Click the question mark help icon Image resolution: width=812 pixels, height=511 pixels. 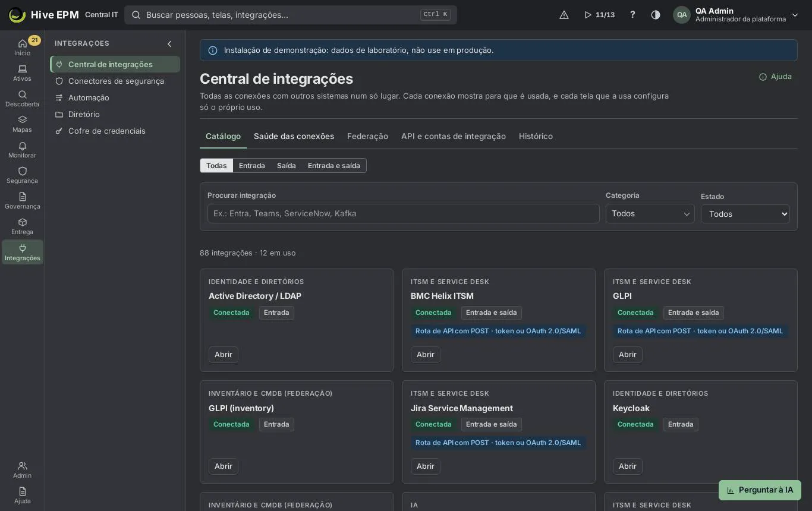pyautogui.click(x=632, y=15)
